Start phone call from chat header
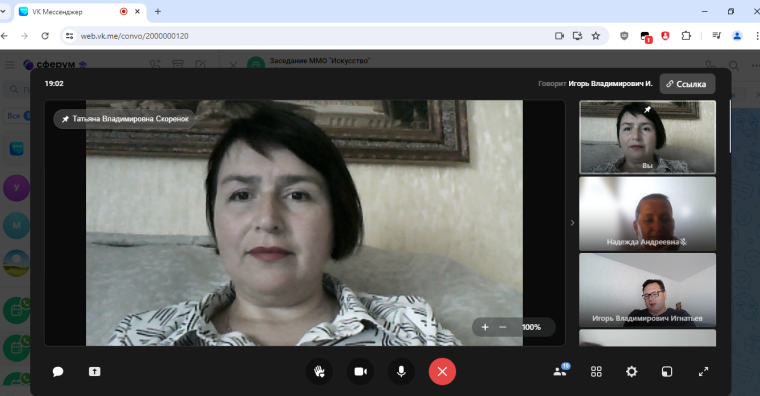 pyautogui.click(x=710, y=64)
